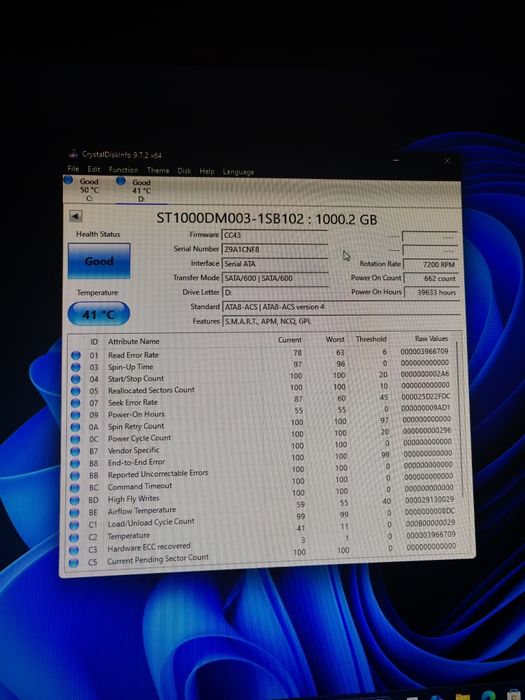525x700 pixels.
Task: Click the Serial Number field
Action: pyautogui.click(x=275, y=249)
